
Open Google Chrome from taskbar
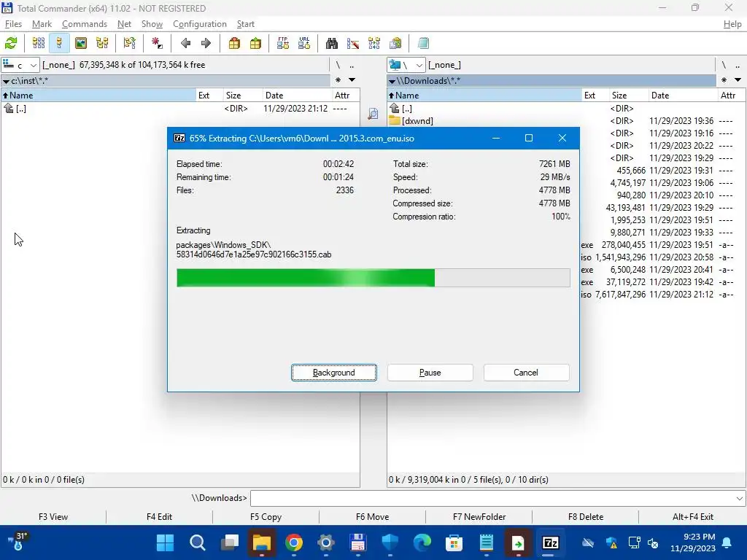click(294, 542)
